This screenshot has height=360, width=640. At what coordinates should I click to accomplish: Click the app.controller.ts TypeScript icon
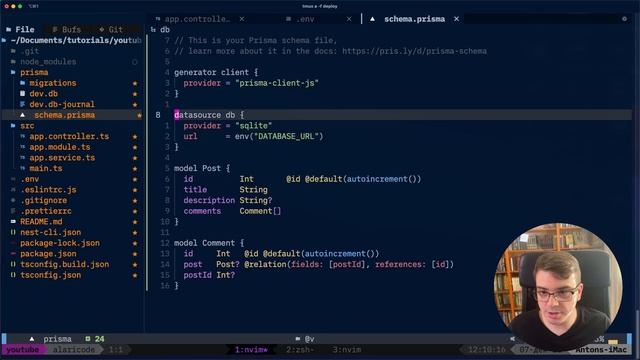(22, 136)
